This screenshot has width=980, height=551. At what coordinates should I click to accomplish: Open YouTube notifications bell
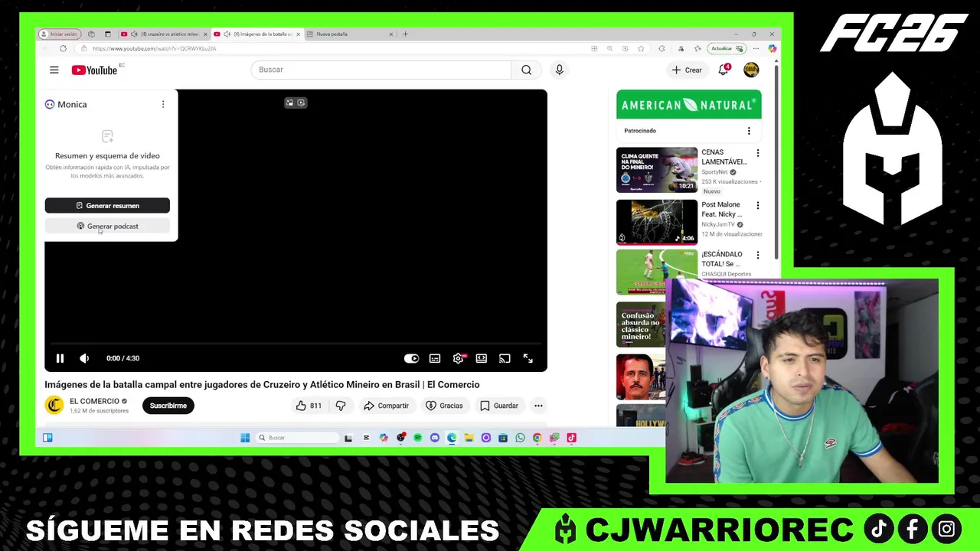[723, 70]
